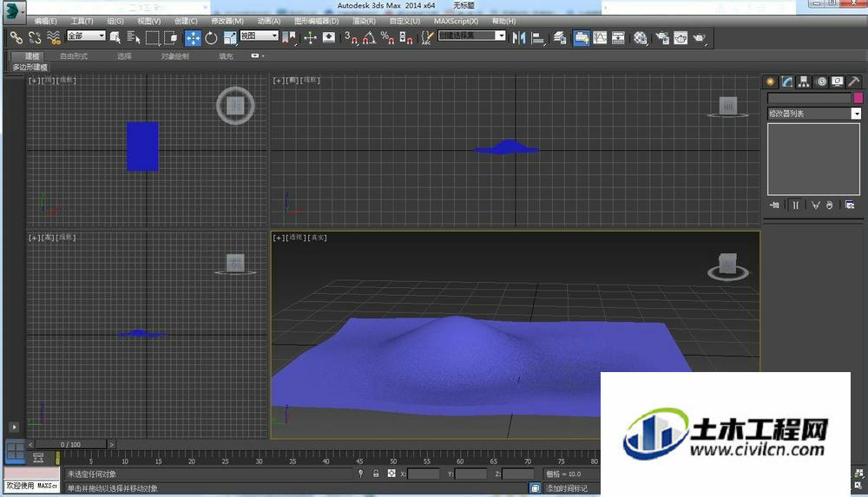Click the Use Pivot Point Center icon
Viewport: 868px width, 497px height.
pyautogui.click(x=289, y=37)
